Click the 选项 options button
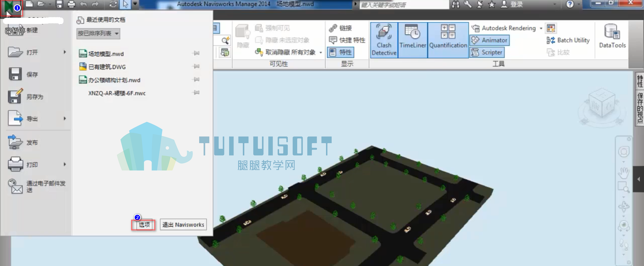Viewport: 644px width, 266px height. point(144,225)
